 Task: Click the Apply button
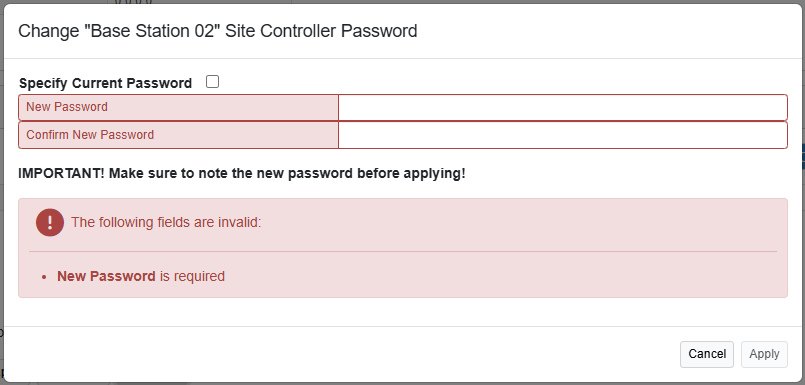764,354
